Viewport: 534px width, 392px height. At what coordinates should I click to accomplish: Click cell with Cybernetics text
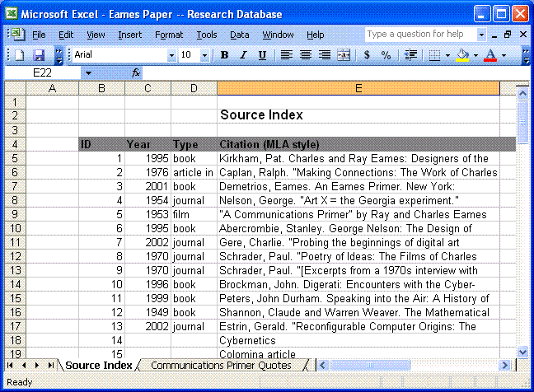(x=358, y=340)
